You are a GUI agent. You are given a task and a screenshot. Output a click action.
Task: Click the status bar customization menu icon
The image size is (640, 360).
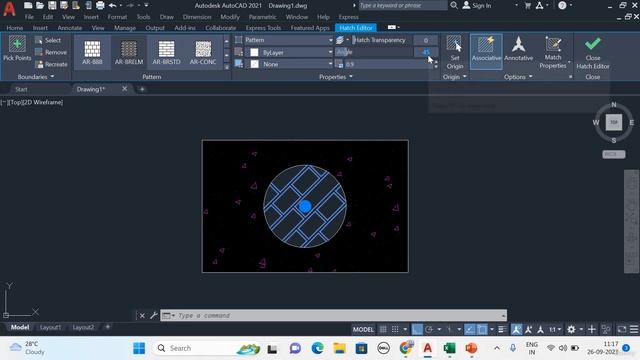tap(634, 329)
